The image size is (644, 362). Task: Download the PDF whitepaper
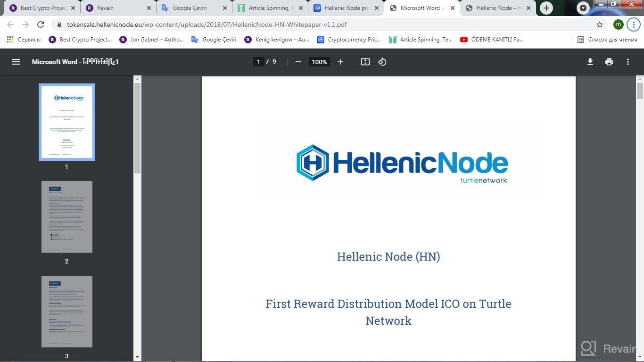[590, 62]
